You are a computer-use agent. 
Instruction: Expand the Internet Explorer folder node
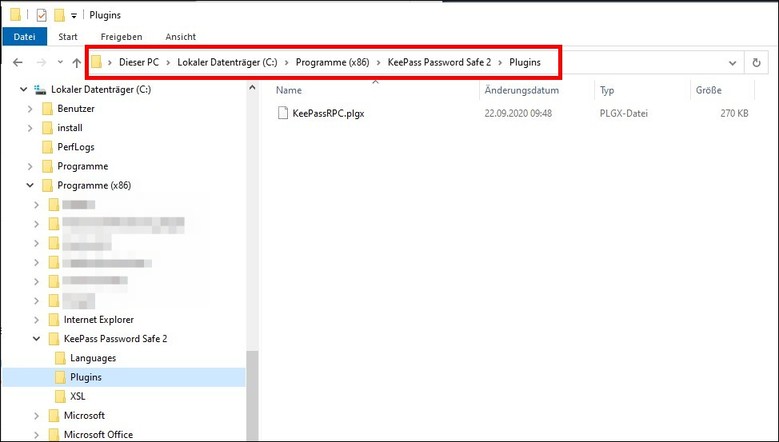click(36, 320)
